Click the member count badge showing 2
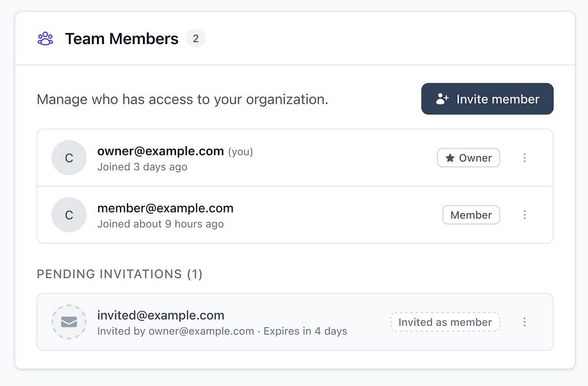The image size is (588, 386). click(x=196, y=39)
